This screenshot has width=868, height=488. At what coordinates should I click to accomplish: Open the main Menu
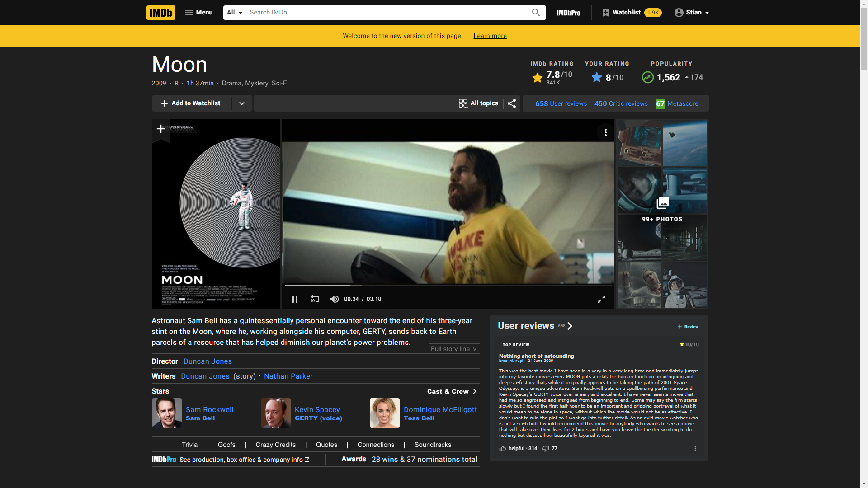198,13
